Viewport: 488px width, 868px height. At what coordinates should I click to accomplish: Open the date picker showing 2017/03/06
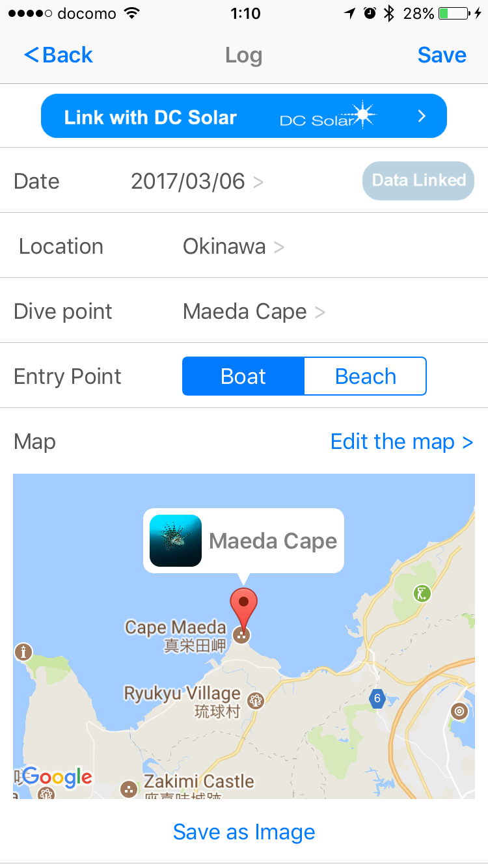[x=197, y=181]
